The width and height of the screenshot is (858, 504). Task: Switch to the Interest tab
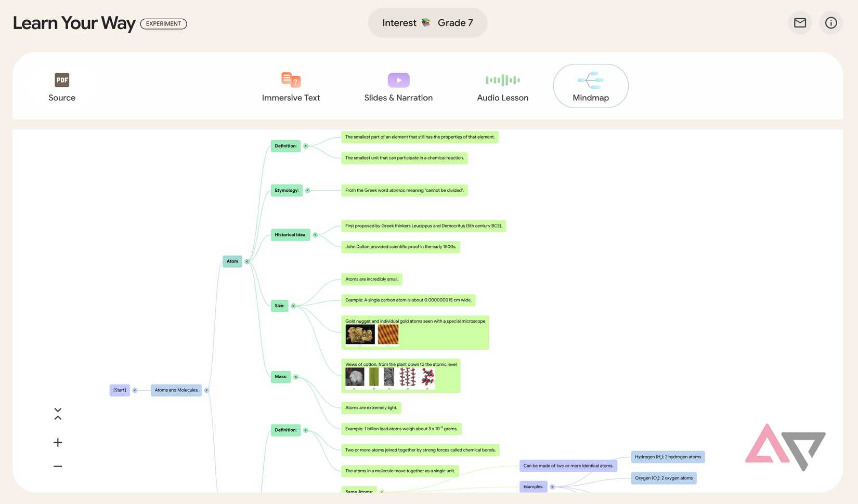point(399,22)
